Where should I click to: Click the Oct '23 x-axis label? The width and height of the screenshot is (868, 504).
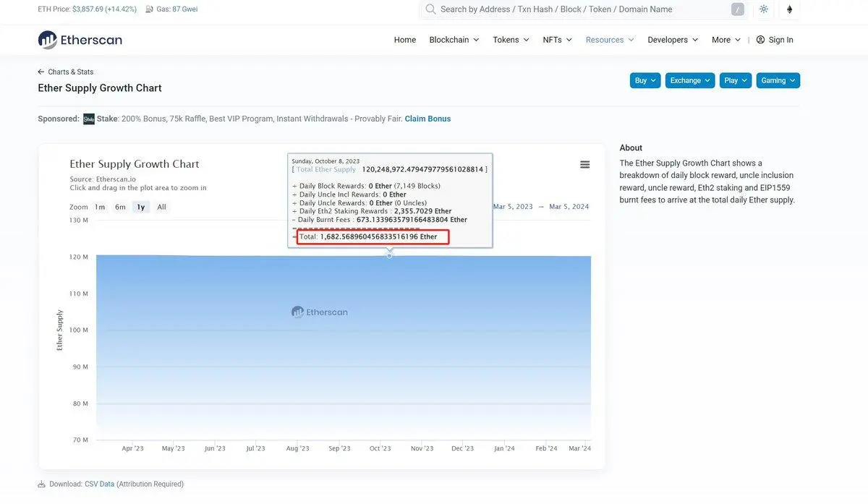[x=380, y=448]
